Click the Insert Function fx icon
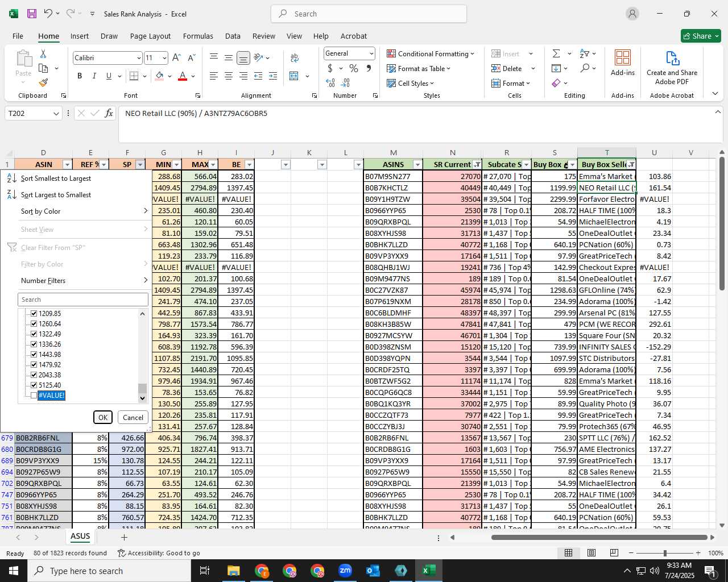 tap(109, 113)
